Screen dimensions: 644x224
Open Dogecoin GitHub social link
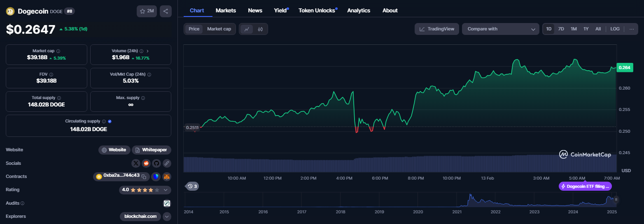(156, 163)
